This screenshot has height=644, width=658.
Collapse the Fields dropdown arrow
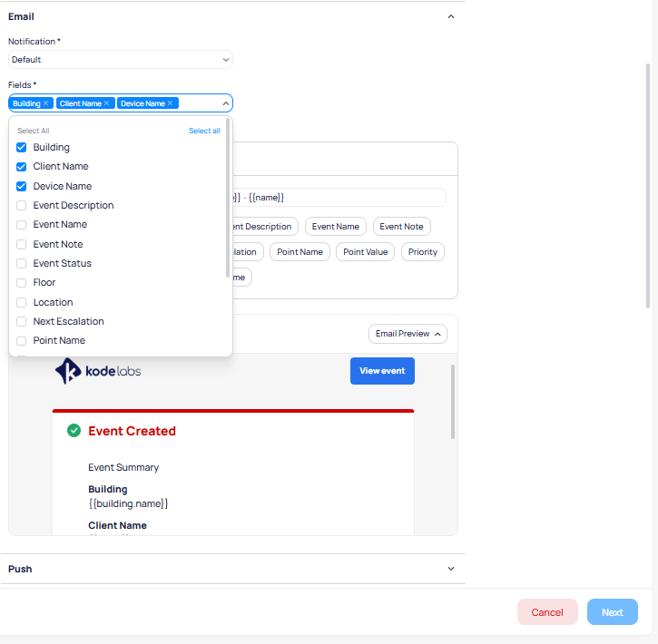click(225, 103)
